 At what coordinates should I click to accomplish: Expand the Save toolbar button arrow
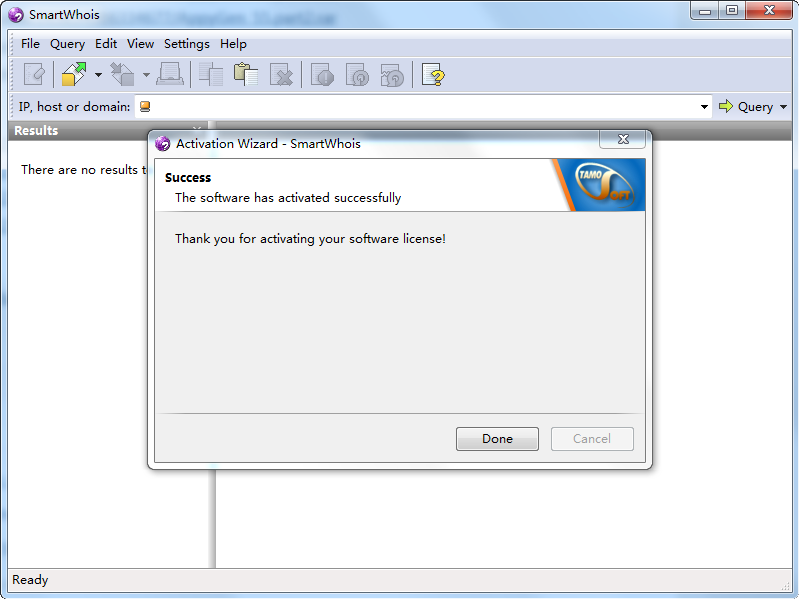pos(146,75)
